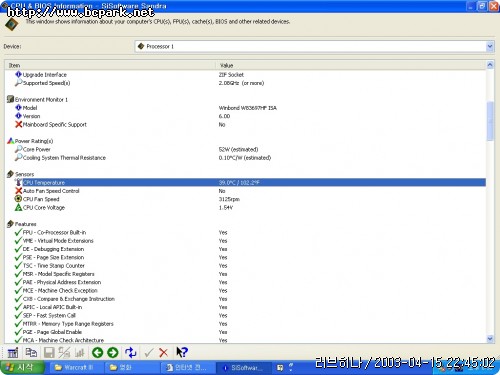
Task: Select the Auto Fan Speed Control row
Action: point(245,191)
